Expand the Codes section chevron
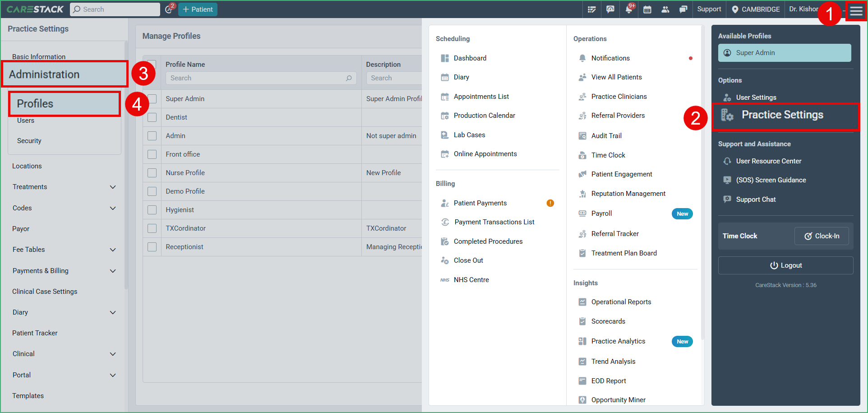This screenshot has height=413, width=868. 113,208
